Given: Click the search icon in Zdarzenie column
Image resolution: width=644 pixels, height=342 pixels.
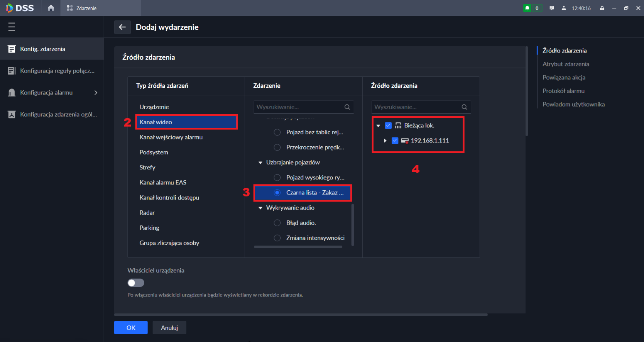Looking at the screenshot, I should click(x=347, y=107).
